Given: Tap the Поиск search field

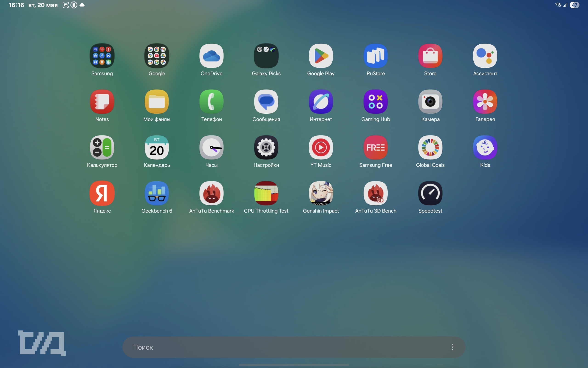Looking at the screenshot, I should point(294,347).
